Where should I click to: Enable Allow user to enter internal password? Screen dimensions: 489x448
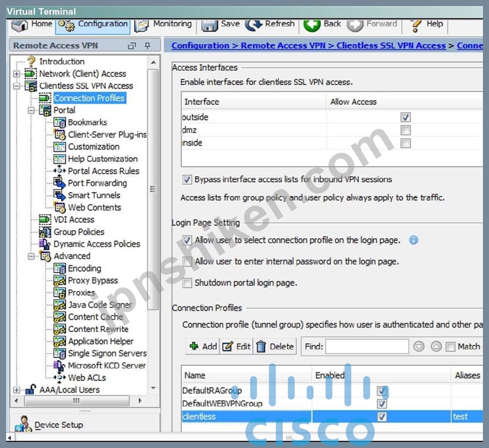pos(187,262)
